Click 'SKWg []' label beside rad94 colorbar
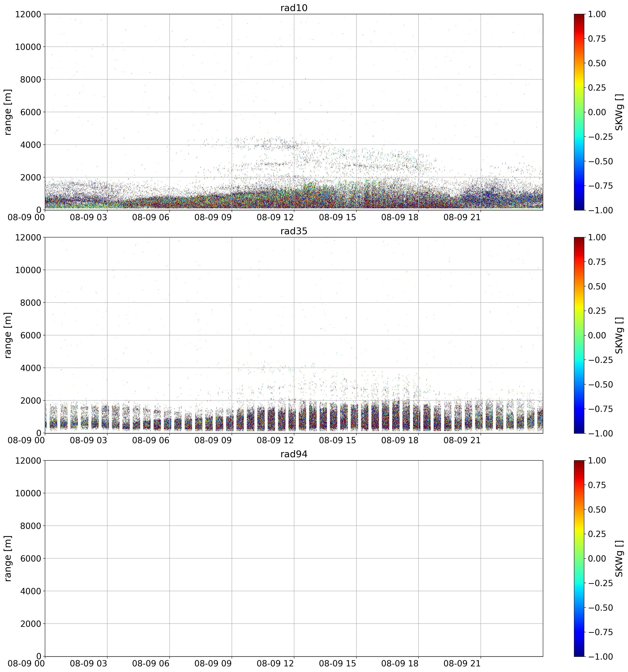Screen dimensions: 628x672 [619, 558]
